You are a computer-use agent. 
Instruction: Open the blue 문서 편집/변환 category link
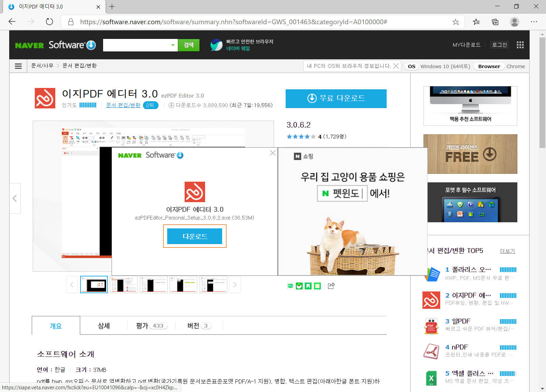(x=123, y=105)
